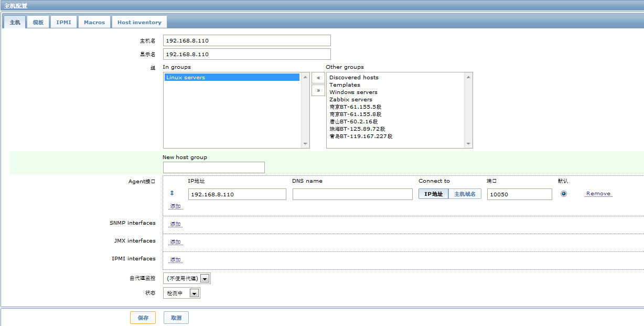This screenshot has width=644, height=326.
Task: Open the Host inventory tab
Action: coord(139,22)
